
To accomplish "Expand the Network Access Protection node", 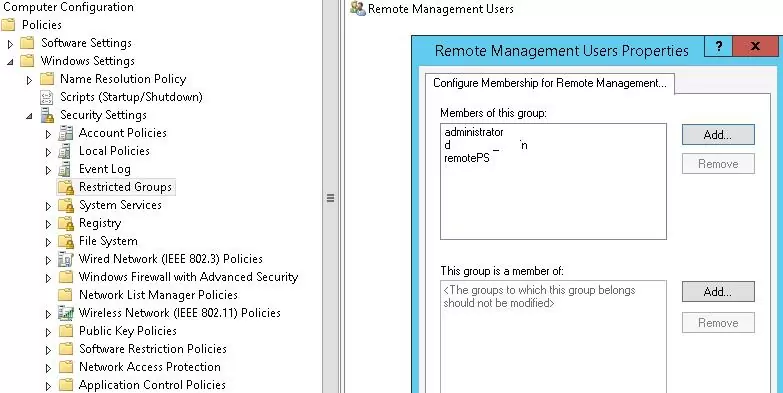I will coord(48,368).
